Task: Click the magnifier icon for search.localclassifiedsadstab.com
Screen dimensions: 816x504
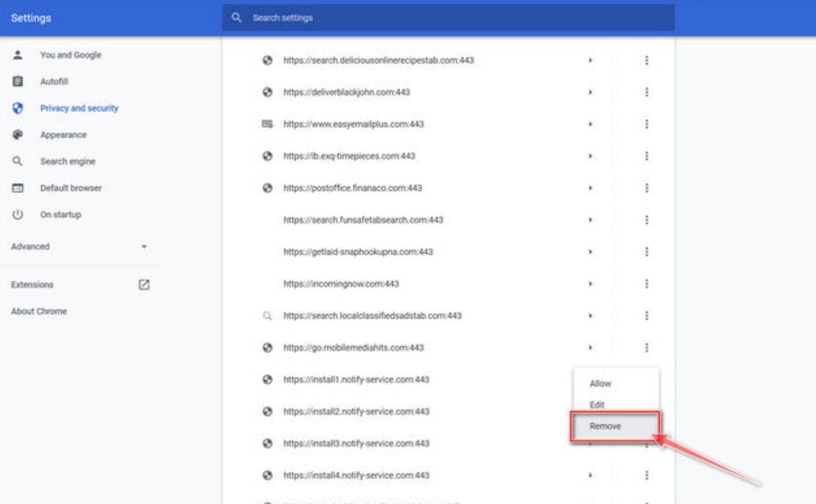Action: [x=267, y=316]
